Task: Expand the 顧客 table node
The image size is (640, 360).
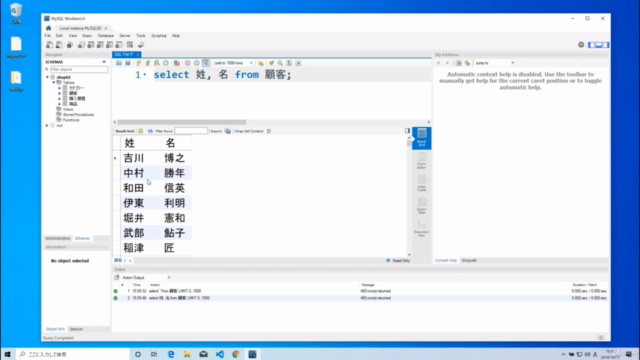Action: [60, 93]
